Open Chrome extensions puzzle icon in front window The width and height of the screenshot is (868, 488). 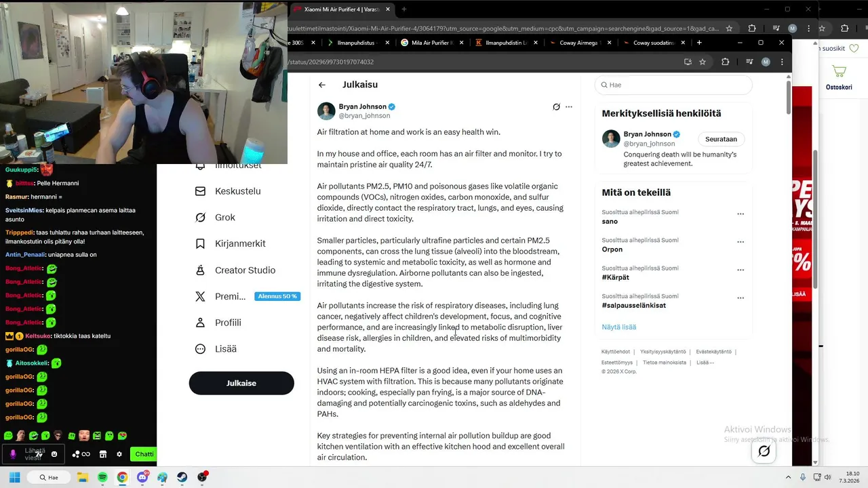pos(725,62)
